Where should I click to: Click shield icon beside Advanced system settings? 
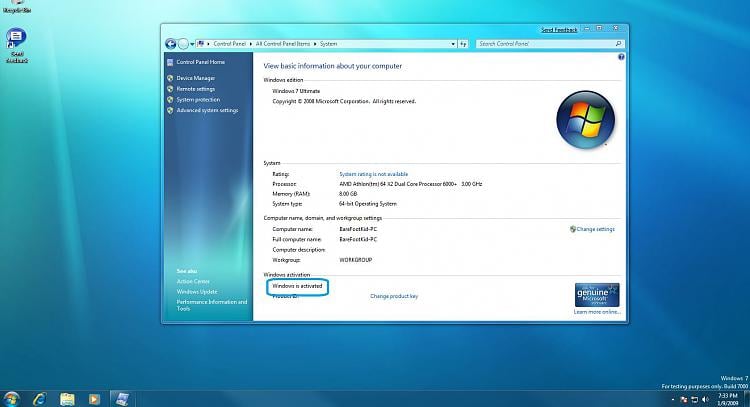170,110
